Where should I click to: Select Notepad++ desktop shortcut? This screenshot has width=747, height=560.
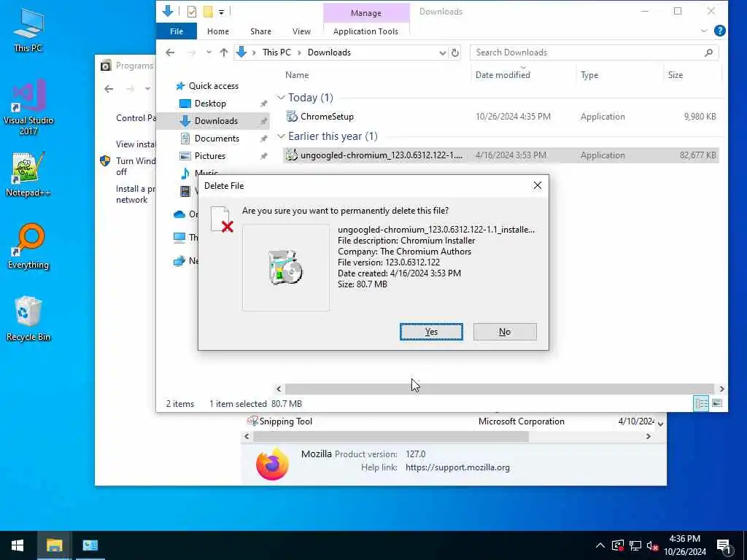pyautogui.click(x=28, y=174)
